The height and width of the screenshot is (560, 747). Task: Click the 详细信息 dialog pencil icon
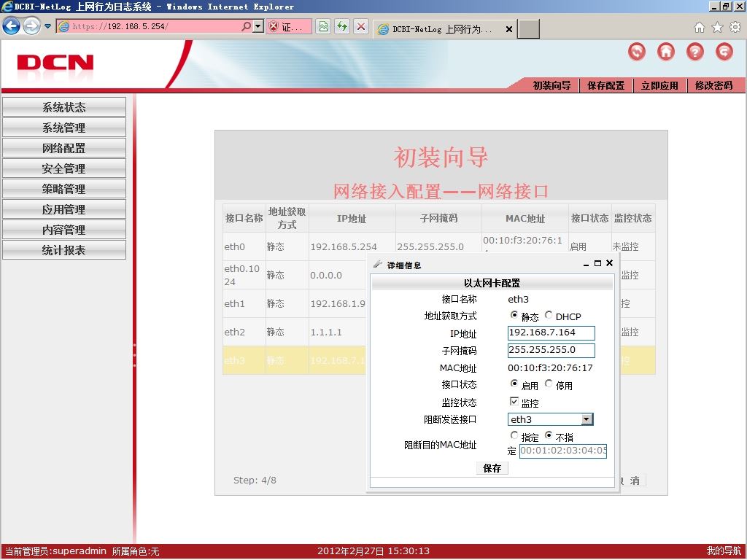(378, 264)
